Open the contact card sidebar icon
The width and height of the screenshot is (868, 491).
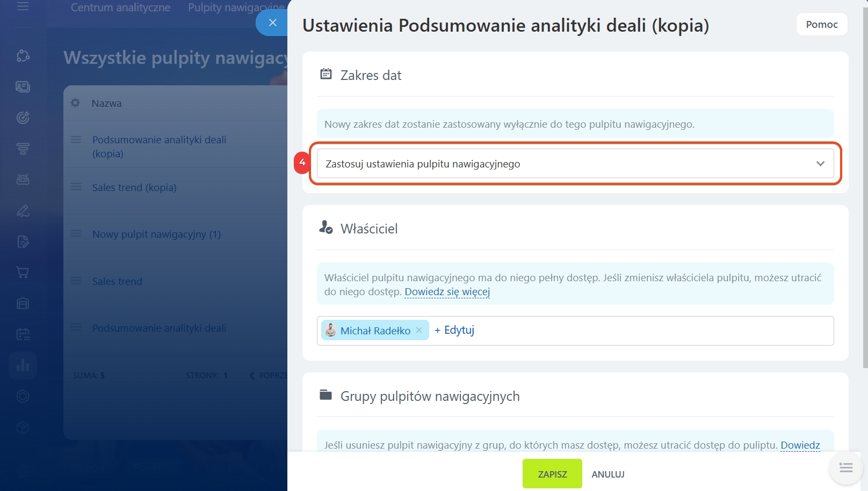(x=23, y=86)
